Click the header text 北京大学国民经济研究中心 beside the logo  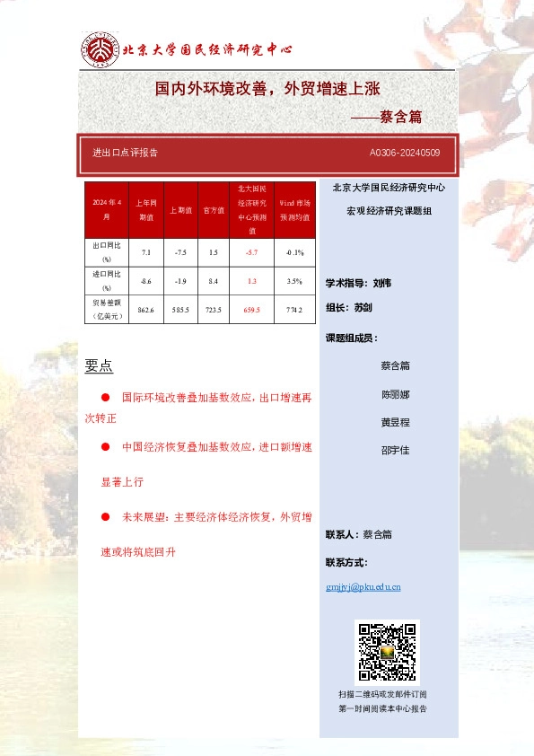pos(207,49)
